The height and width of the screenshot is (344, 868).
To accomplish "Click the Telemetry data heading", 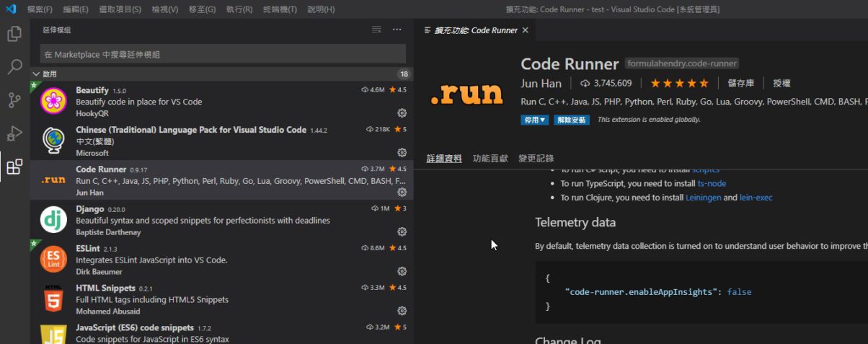I will (x=575, y=222).
